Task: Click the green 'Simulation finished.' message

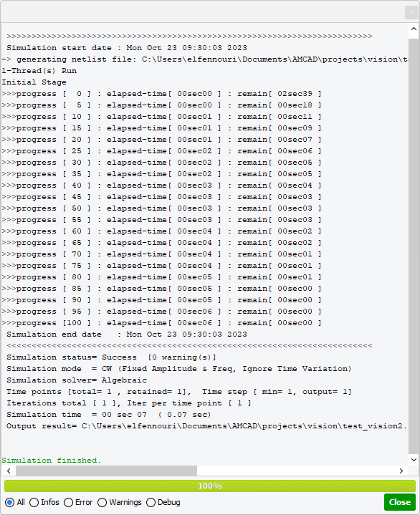Action: (52, 460)
